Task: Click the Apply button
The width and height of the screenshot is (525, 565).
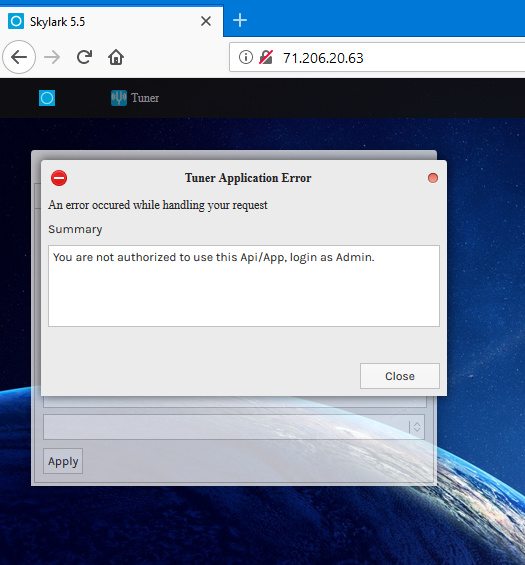Action: click(63, 461)
